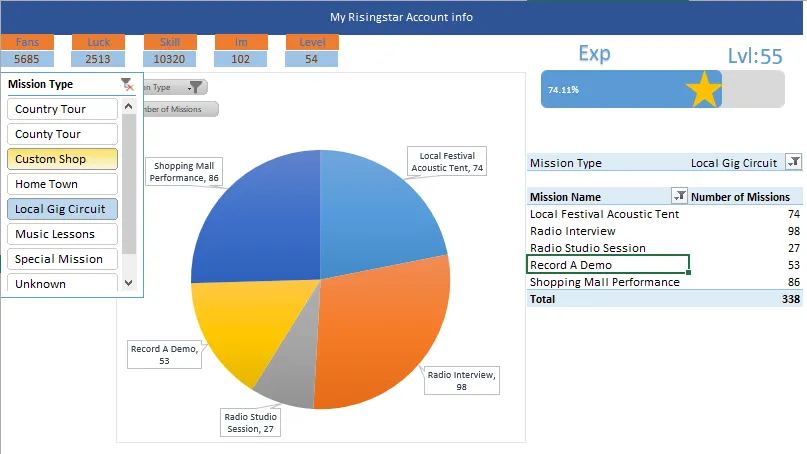The height and width of the screenshot is (454, 807).
Task: Select the Local Festival Acoustic Tent table row
Action: tap(664, 214)
